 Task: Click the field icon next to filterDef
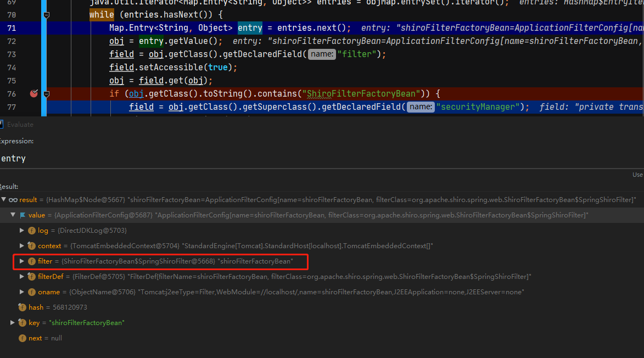pos(32,277)
